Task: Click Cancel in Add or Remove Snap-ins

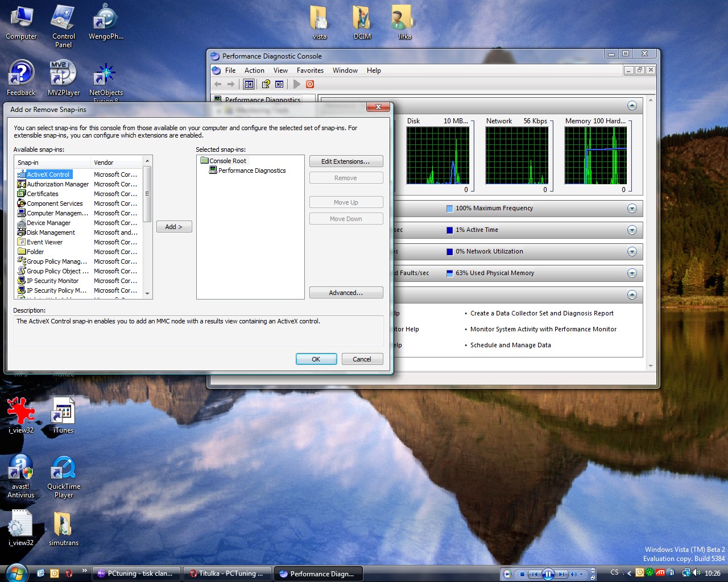Action: click(362, 359)
